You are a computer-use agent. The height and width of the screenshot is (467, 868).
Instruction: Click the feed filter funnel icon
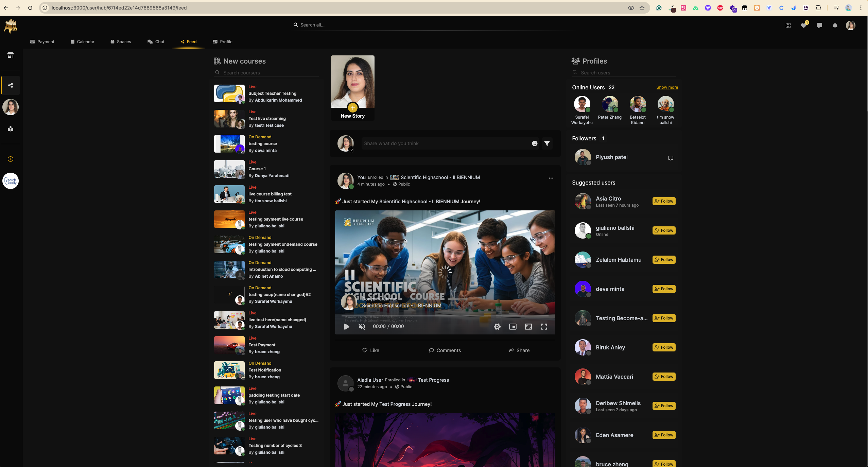click(547, 143)
